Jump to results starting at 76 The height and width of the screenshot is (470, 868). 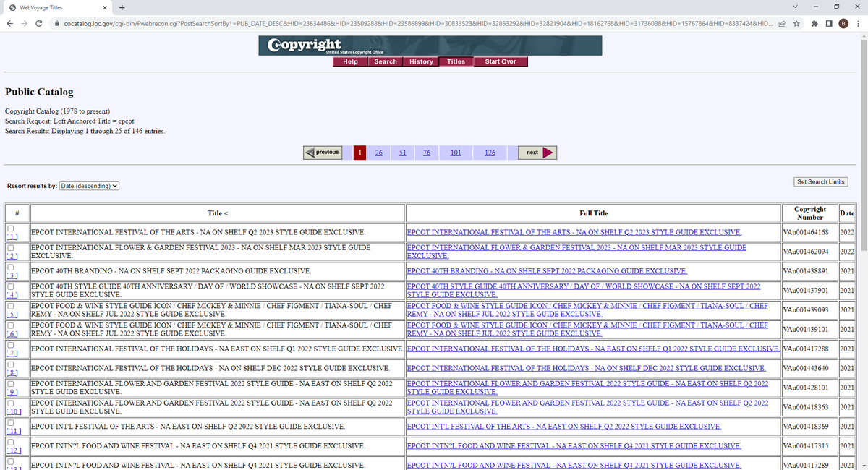427,153
